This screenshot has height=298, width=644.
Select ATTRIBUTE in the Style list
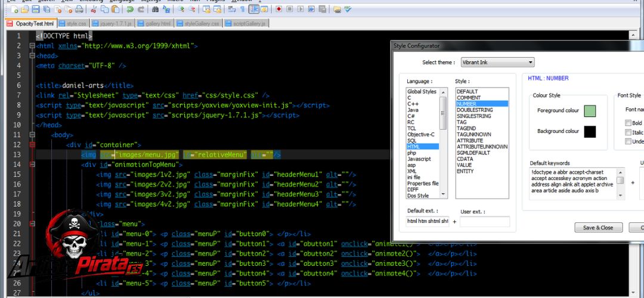469,141
